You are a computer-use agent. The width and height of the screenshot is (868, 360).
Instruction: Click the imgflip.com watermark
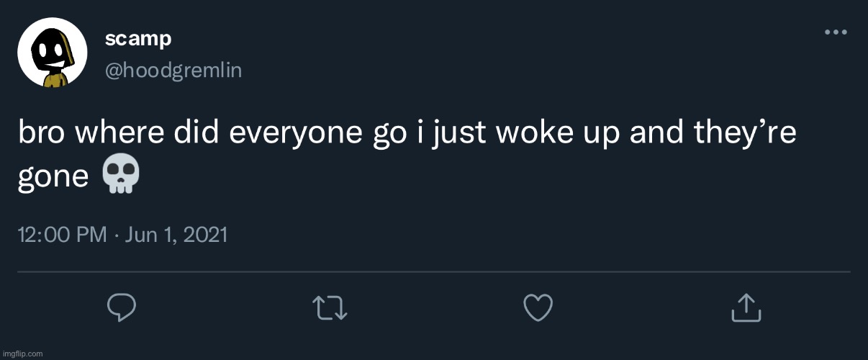pos(23,354)
